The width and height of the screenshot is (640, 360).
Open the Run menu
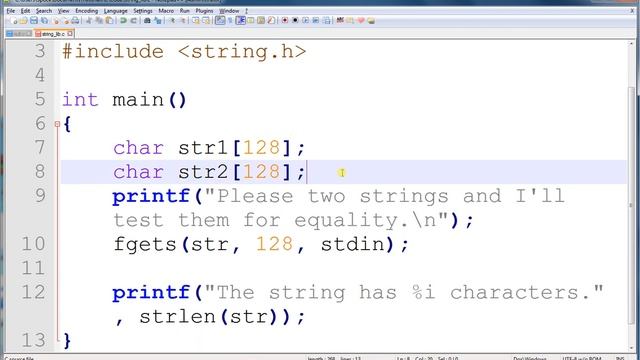(x=184, y=11)
